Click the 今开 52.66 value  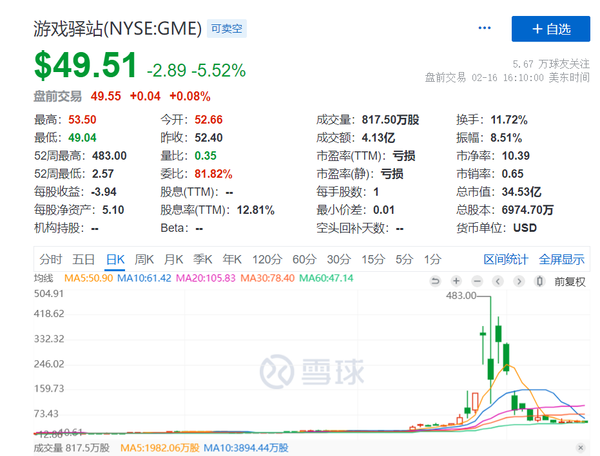click(x=209, y=120)
